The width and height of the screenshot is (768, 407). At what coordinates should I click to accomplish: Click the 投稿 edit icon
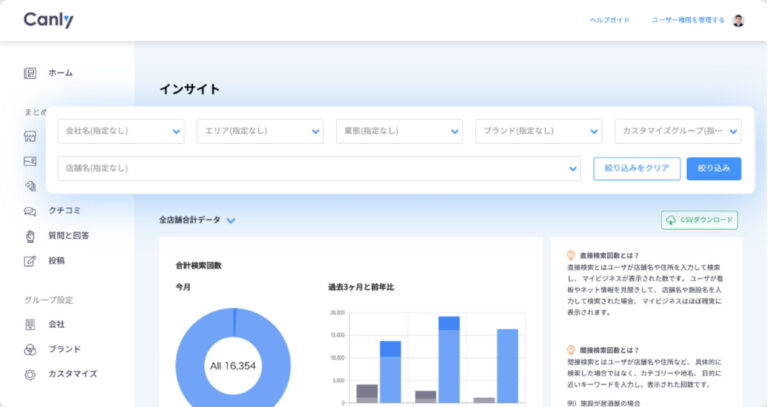30,261
